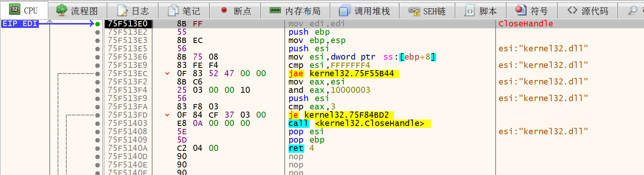
Task: Select bytes 83 F8 03
Action: (x=198, y=107)
